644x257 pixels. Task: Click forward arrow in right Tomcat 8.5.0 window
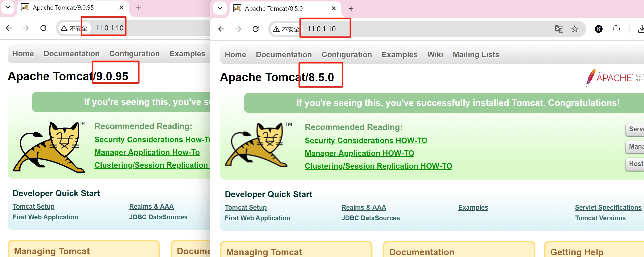238,29
